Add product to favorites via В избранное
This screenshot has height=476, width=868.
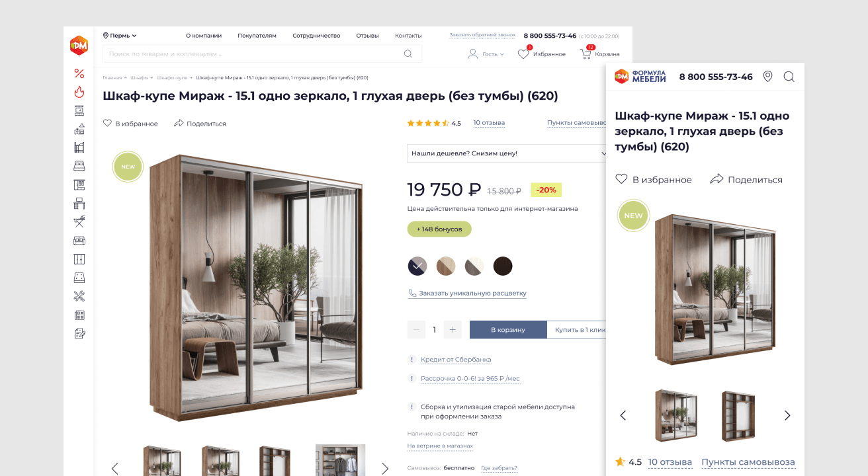pos(130,124)
